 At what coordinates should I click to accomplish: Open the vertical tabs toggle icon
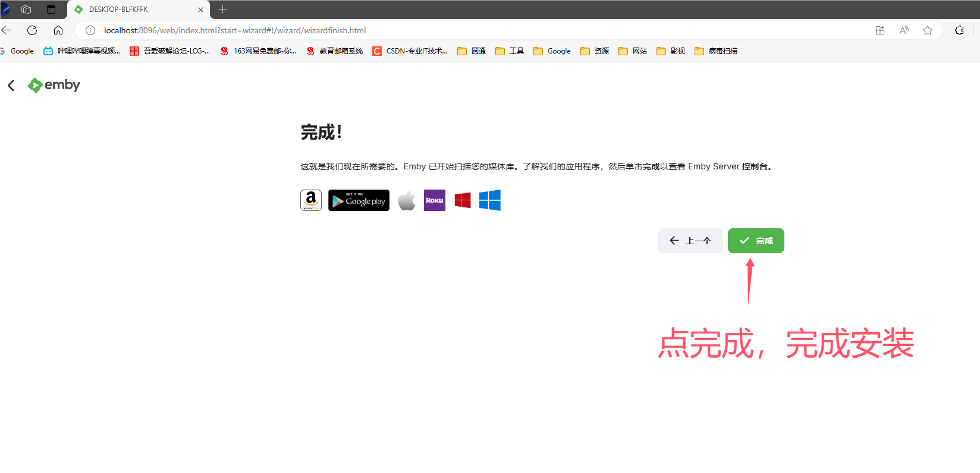point(51,10)
